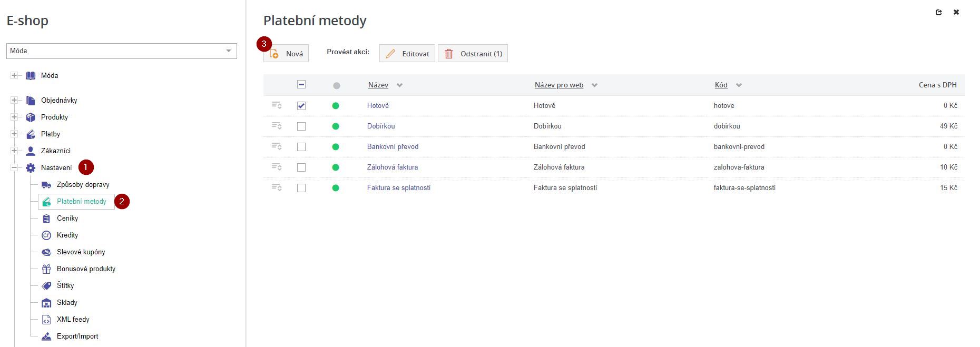Image resolution: width=980 pixels, height=347 pixels.
Task: Sort table by Kód column header
Action: (x=721, y=85)
